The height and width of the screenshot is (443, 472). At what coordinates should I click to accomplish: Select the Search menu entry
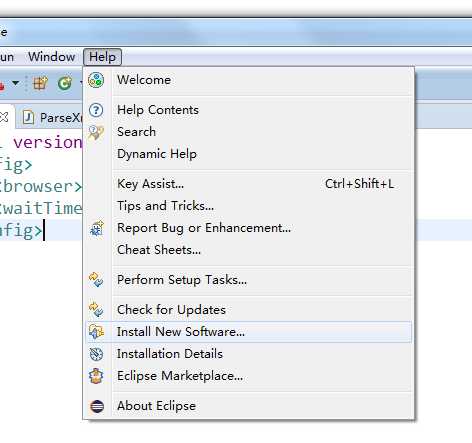point(248,132)
